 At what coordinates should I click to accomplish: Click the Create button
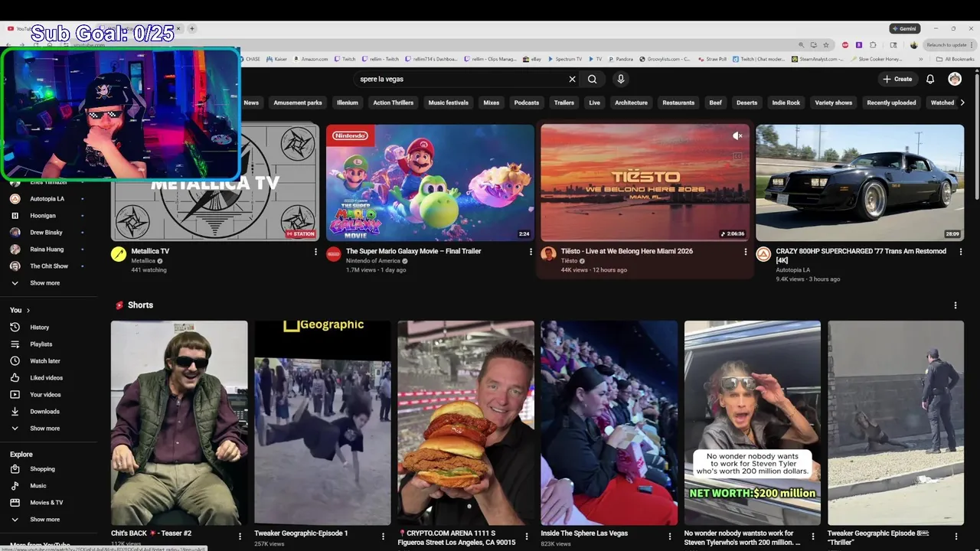(x=897, y=79)
